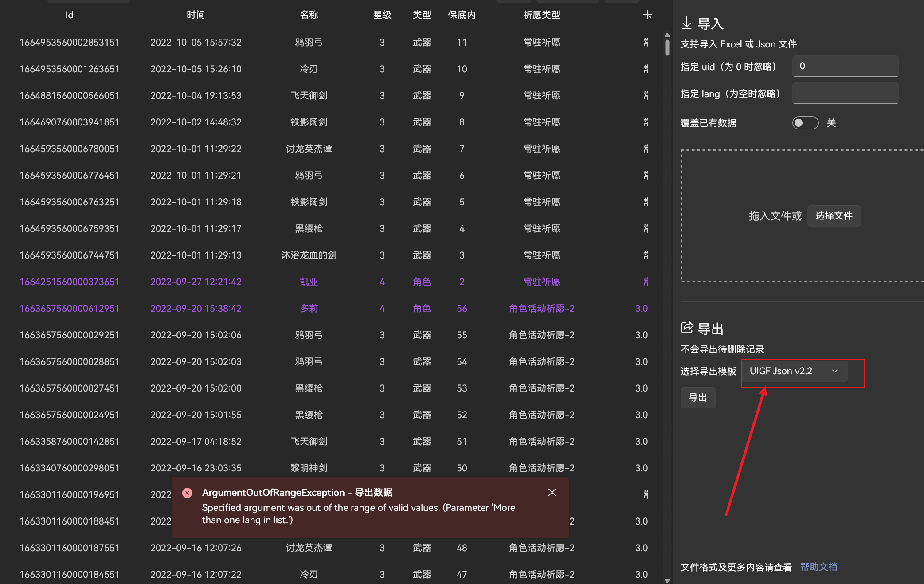Enable the 覆盖已有数据 toggle switch
Screen dimensions: 924x584
(x=805, y=123)
